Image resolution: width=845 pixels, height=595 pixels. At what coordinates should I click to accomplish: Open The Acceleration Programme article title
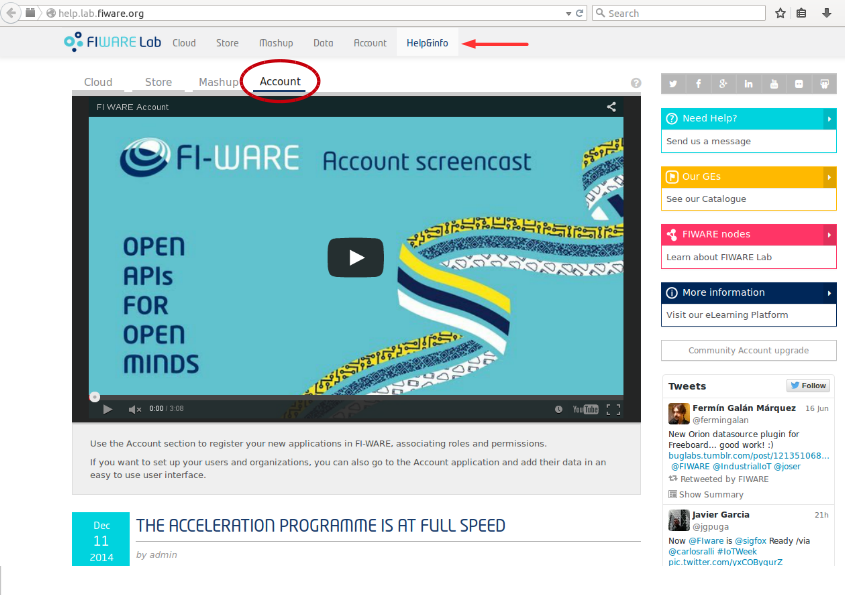click(321, 525)
